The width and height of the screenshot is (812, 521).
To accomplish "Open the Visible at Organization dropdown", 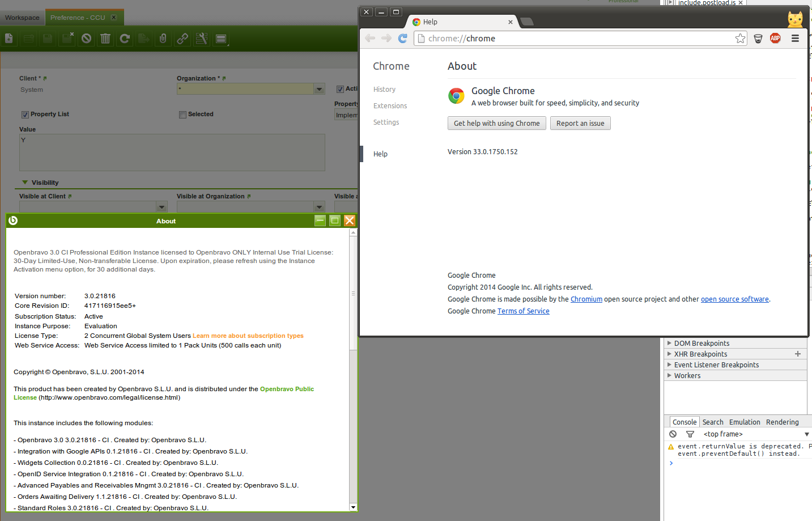I will [320, 207].
